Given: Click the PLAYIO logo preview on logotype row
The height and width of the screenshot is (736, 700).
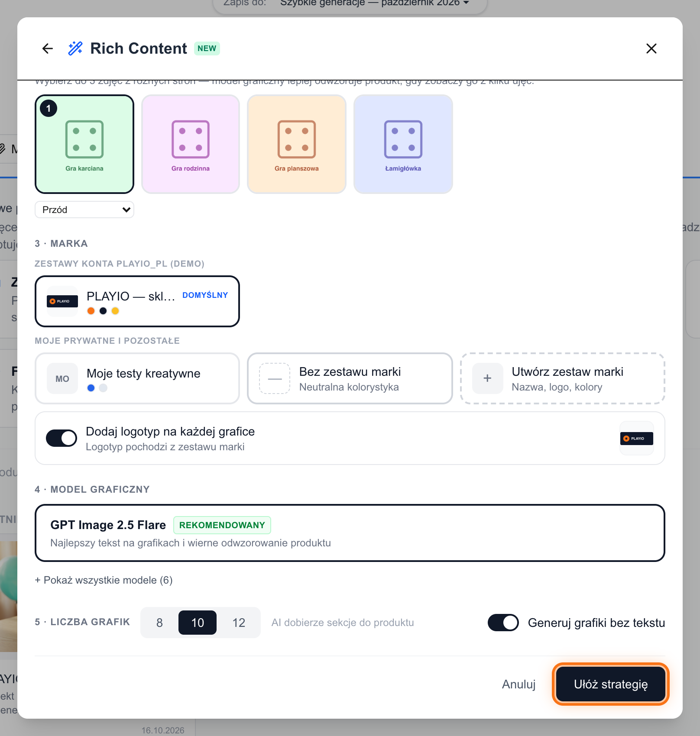Looking at the screenshot, I should tap(637, 438).
